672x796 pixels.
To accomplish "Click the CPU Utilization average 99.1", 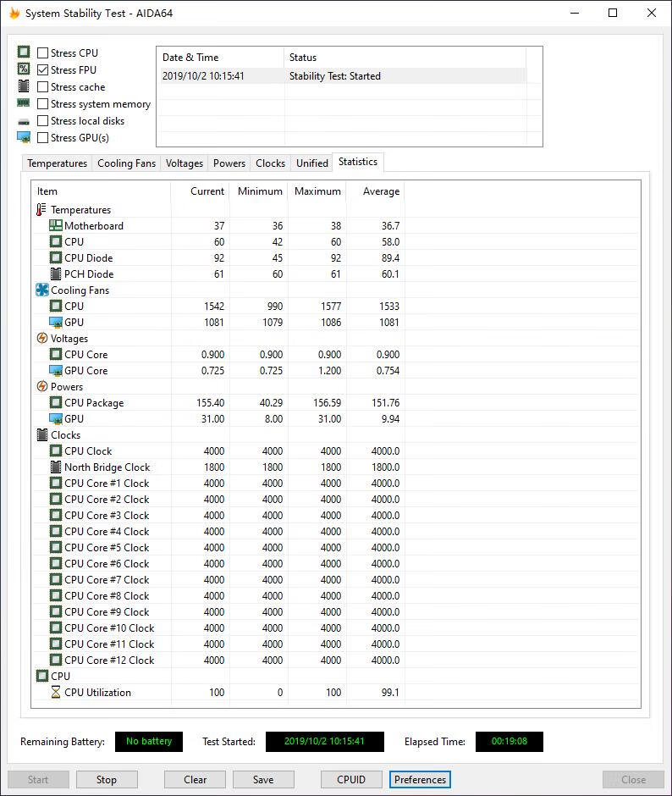I will [390, 693].
